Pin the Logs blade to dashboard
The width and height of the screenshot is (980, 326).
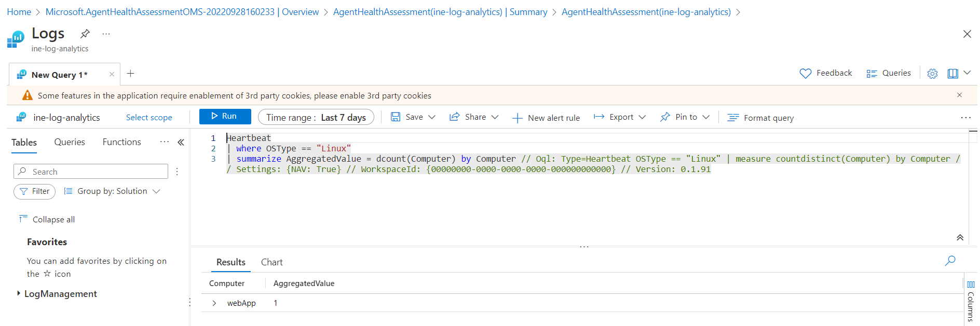[85, 34]
